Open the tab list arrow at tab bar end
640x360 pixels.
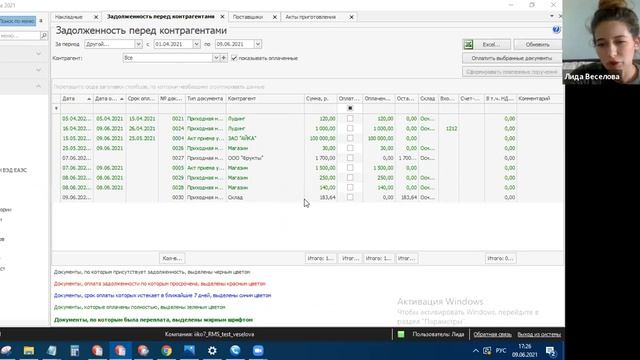coord(551,16)
